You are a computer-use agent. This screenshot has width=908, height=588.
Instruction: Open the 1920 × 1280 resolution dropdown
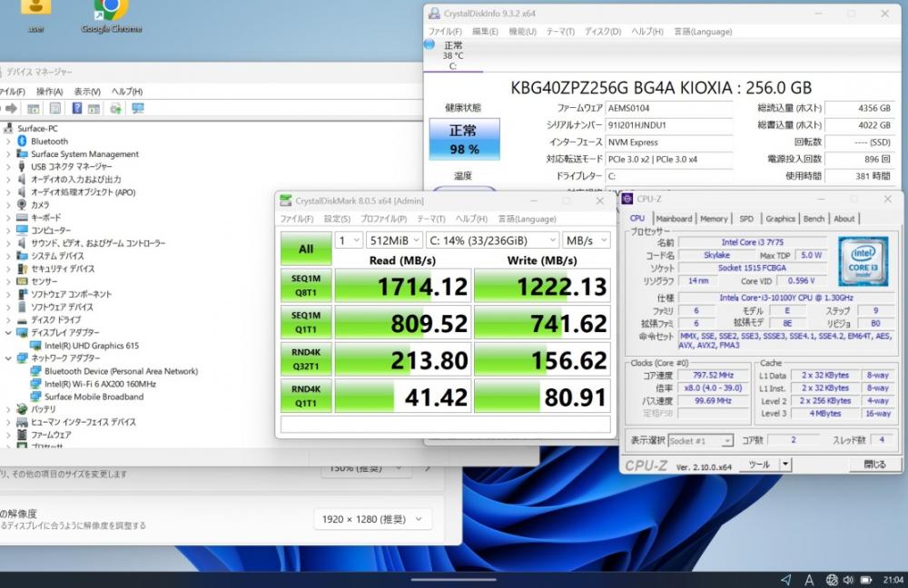click(373, 519)
